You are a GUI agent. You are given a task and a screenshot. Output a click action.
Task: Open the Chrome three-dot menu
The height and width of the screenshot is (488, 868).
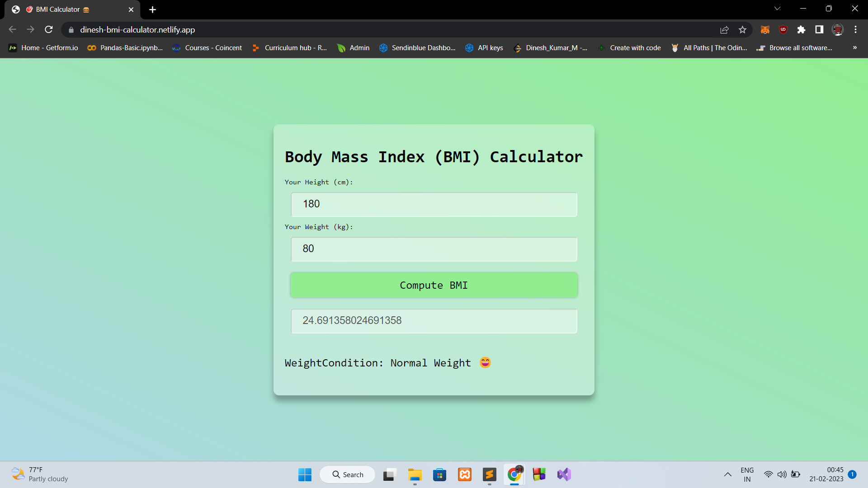click(855, 29)
